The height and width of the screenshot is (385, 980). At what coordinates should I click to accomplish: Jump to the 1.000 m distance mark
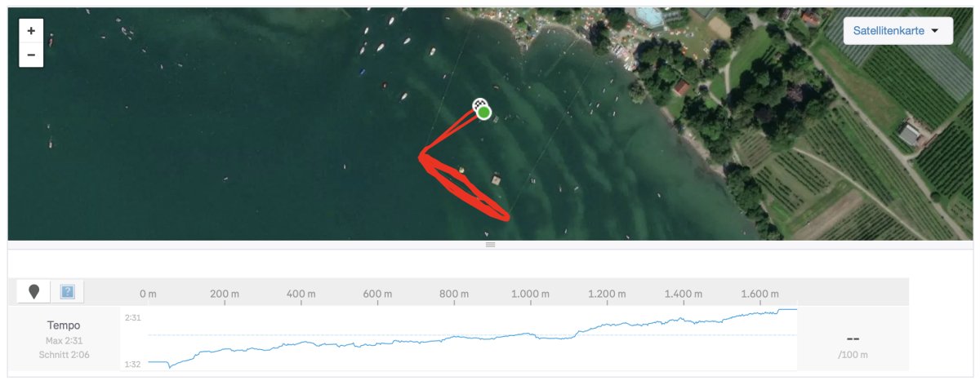530,294
